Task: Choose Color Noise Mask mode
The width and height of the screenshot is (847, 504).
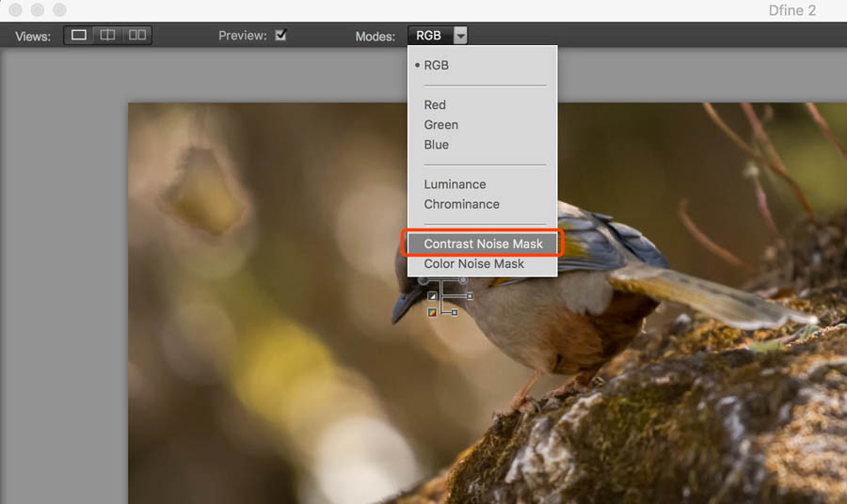Action: click(473, 263)
